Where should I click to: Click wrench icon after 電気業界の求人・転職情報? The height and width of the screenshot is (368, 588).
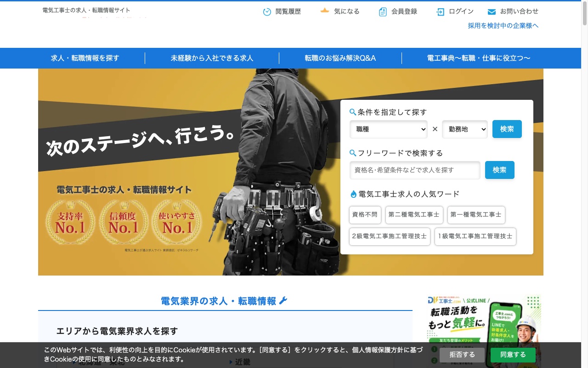tap(283, 301)
